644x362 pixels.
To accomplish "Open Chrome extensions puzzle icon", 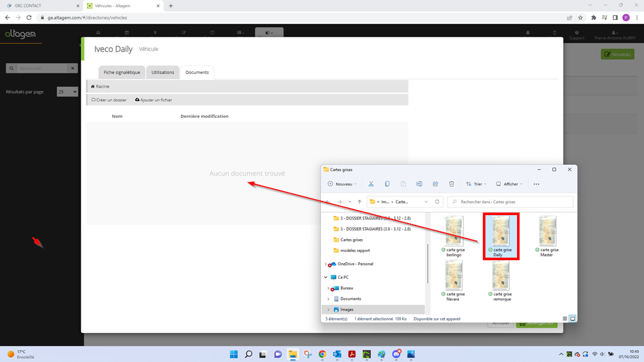I will (x=594, y=17).
